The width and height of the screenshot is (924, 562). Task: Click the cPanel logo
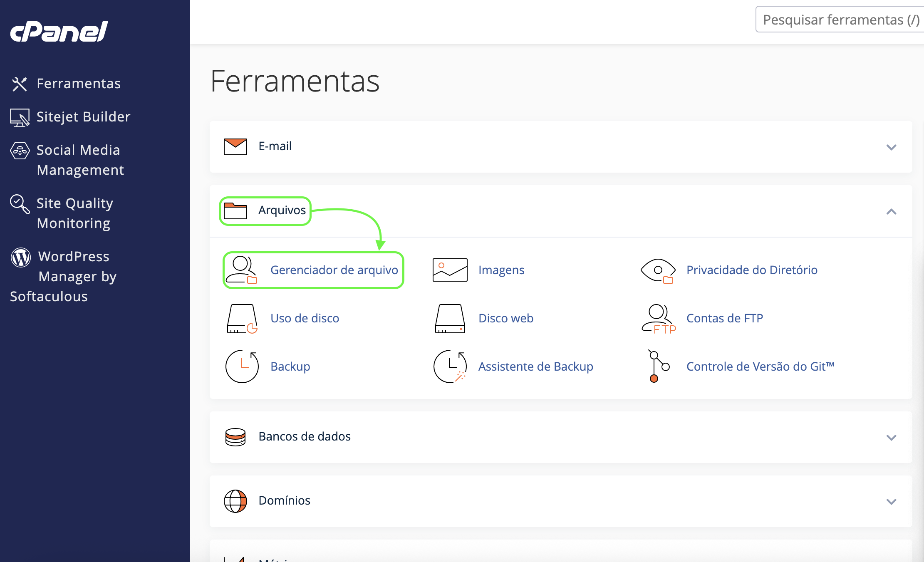[59, 31]
